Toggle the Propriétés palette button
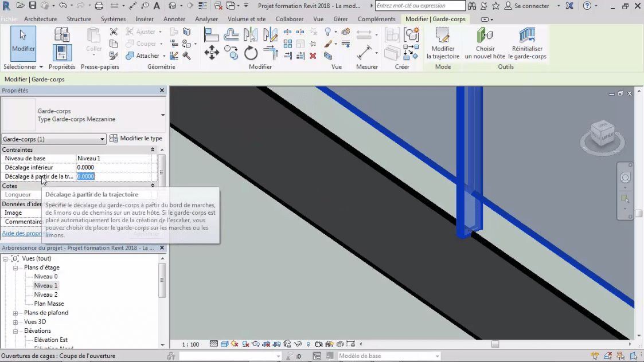The height and width of the screenshot is (362, 644). [x=62, y=53]
